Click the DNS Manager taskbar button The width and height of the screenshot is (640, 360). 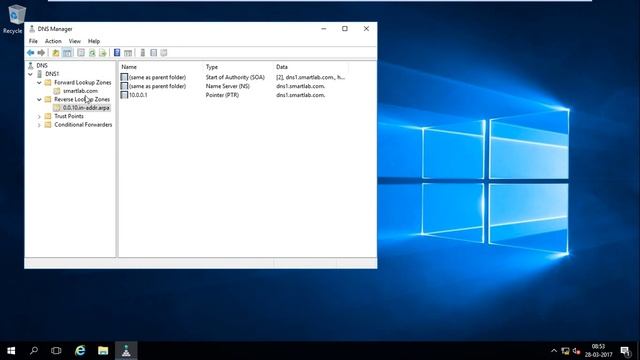pyautogui.click(x=126, y=351)
